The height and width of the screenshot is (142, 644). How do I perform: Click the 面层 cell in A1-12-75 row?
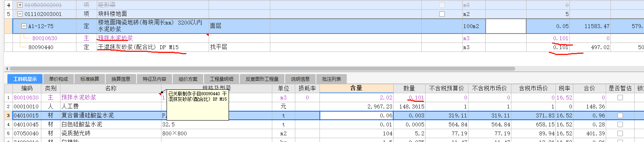pyautogui.click(x=216, y=26)
